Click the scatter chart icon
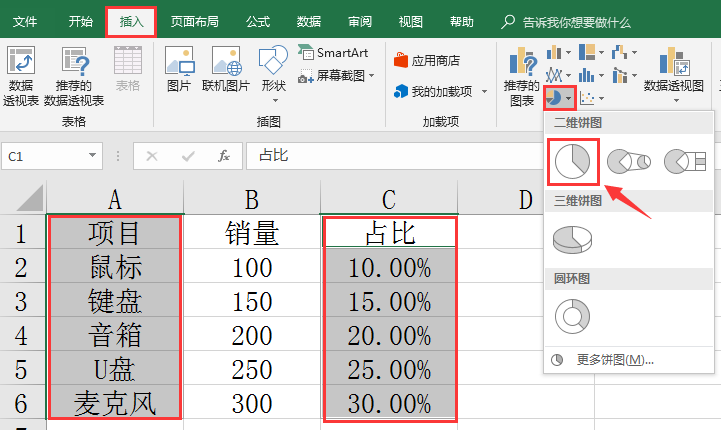 [x=587, y=98]
